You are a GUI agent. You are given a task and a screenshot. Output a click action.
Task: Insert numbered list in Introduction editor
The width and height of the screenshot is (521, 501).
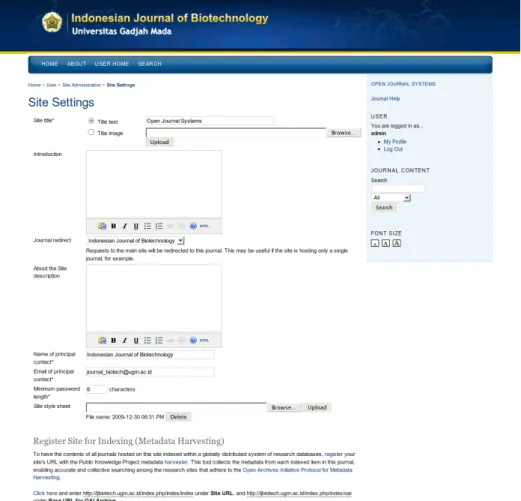tap(159, 226)
